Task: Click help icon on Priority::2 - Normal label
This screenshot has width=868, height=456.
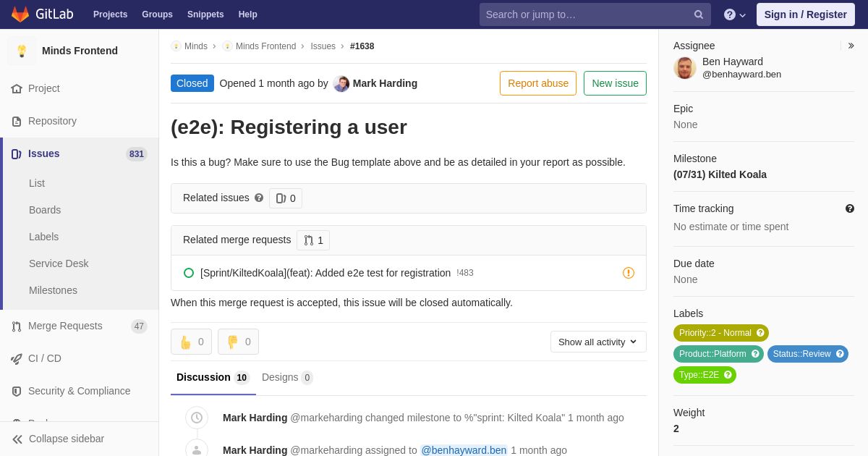Action: point(760,333)
